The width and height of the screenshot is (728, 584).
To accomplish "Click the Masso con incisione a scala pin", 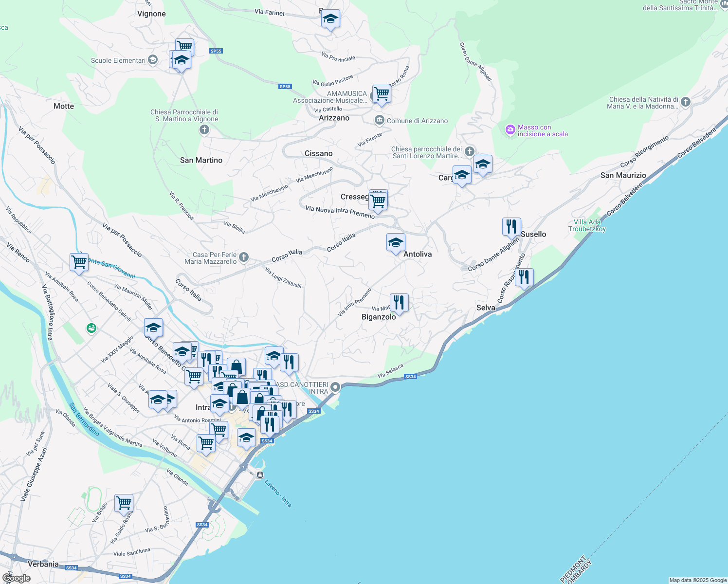I will coord(510,129).
